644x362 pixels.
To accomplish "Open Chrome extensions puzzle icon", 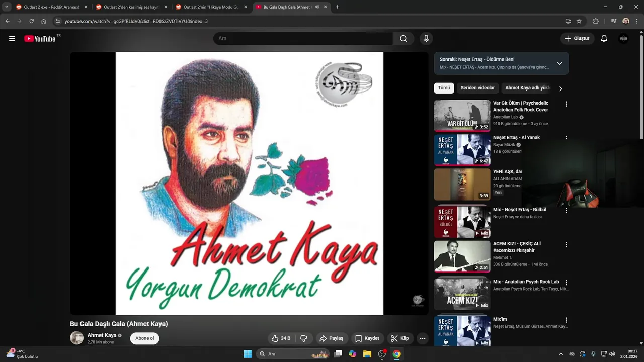I will pos(596,21).
